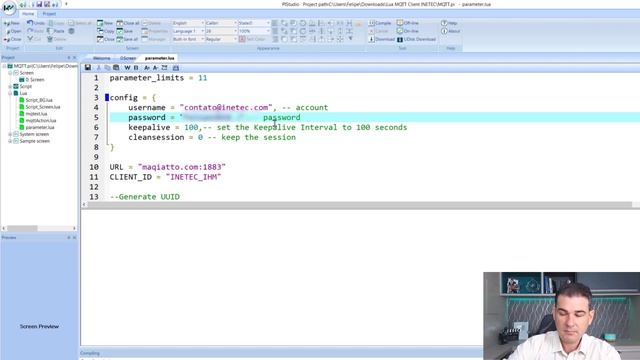This screenshot has height=360, width=640.
Task: Select the parameter.lua document tab
Action: 159,58
